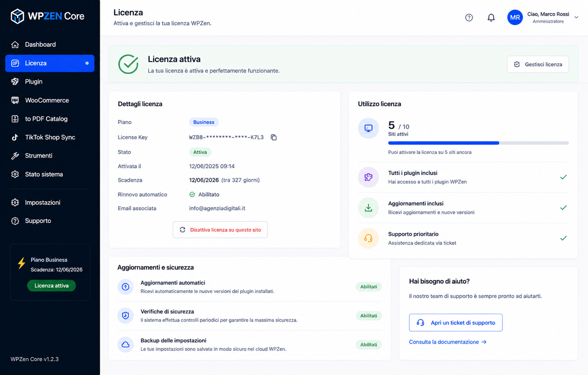
Task: Click the checkmark on Tutti i plugin inclusi row
Action: (x=563, y=177)
